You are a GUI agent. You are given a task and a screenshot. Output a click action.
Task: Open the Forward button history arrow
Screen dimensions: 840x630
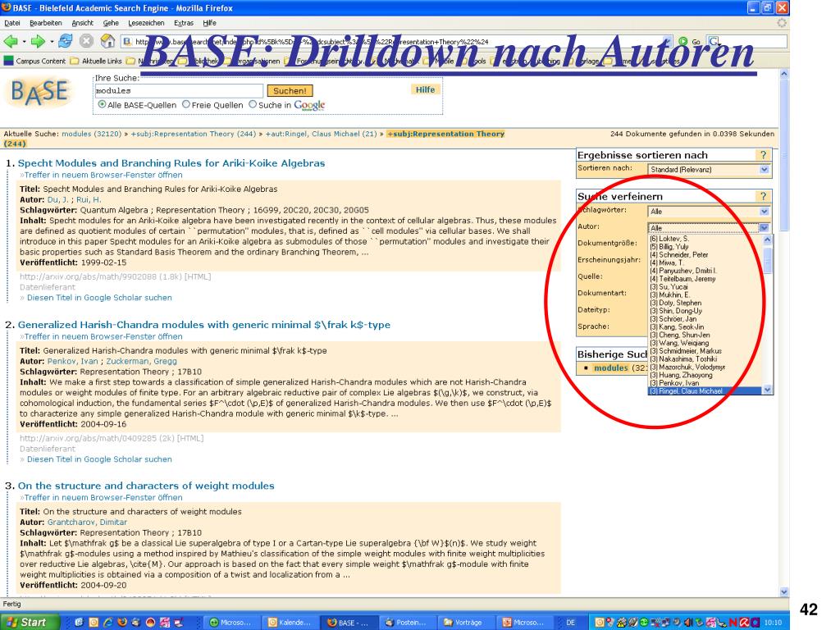click(x=52, y=42)
